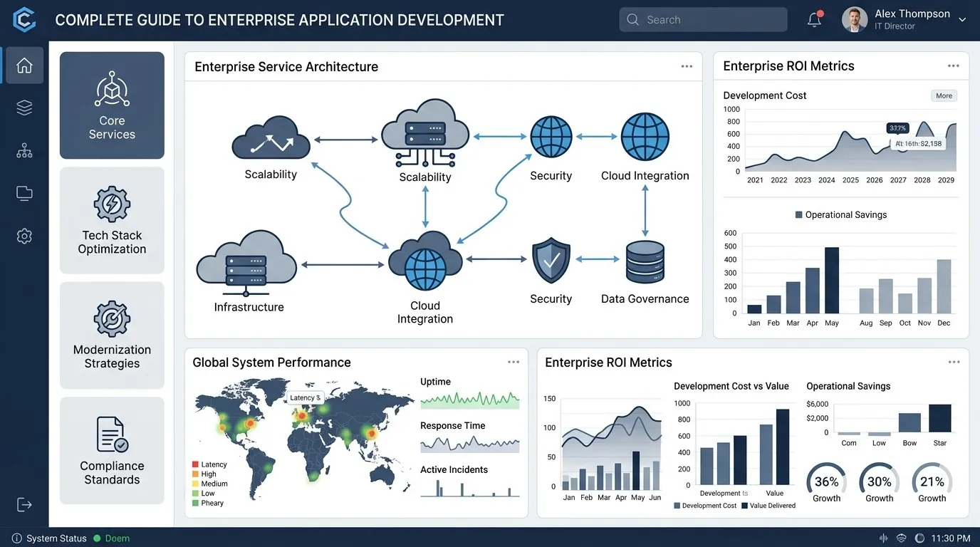980x547 pixels.
Task: Click Alex Thompson's profile avatar
Action: click(x=855, y=20)
